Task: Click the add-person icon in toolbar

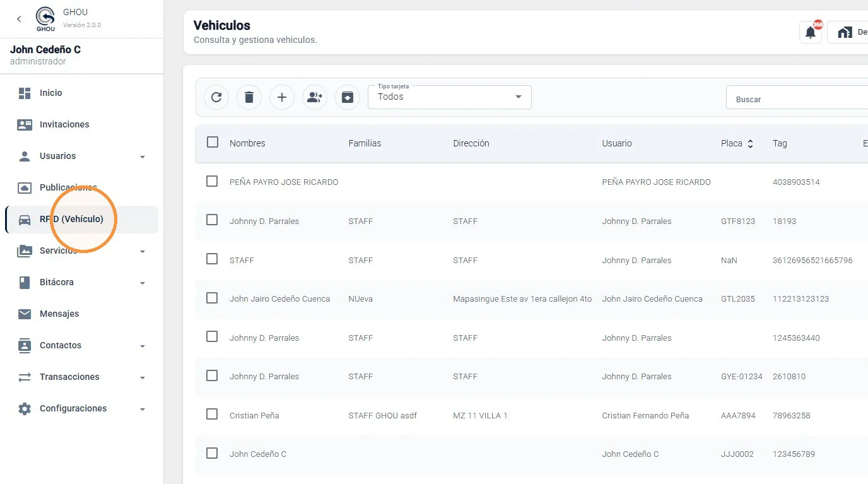Action: 315,97
